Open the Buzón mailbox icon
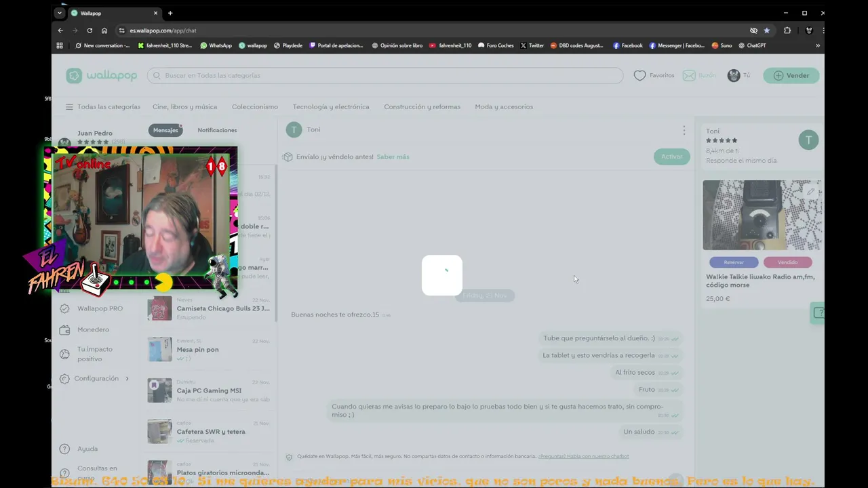868x488 pixels. [x=689, y=76]
